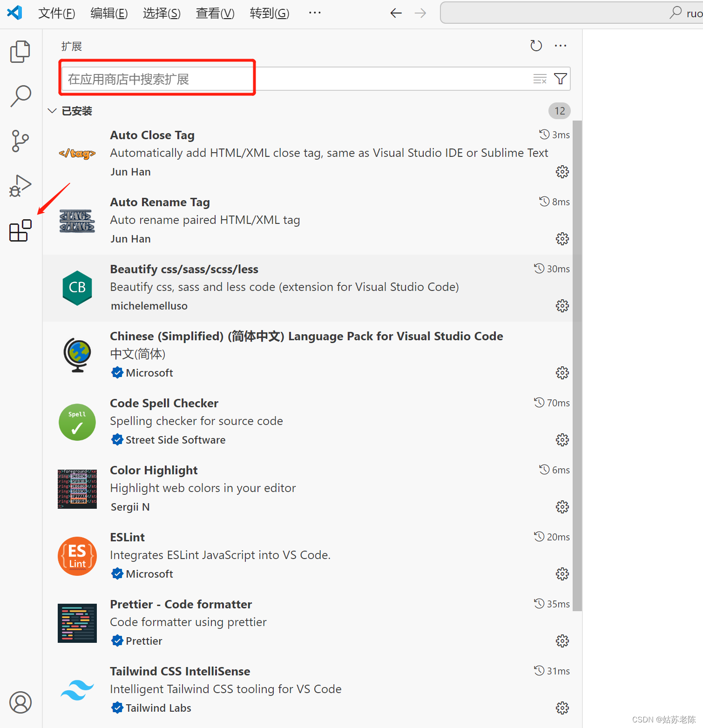Select the Color Highlight title
This screenshot has height=728, width=703.
(x=154, y=470)
